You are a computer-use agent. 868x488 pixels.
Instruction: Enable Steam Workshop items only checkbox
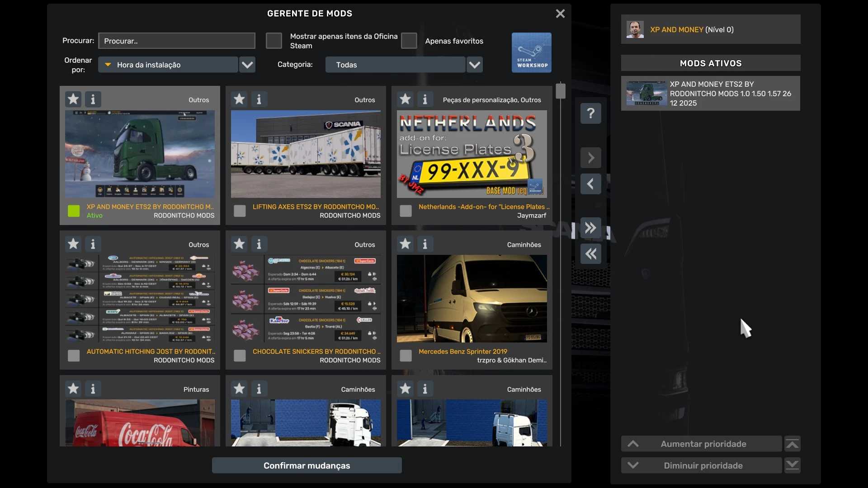(274, 41)
